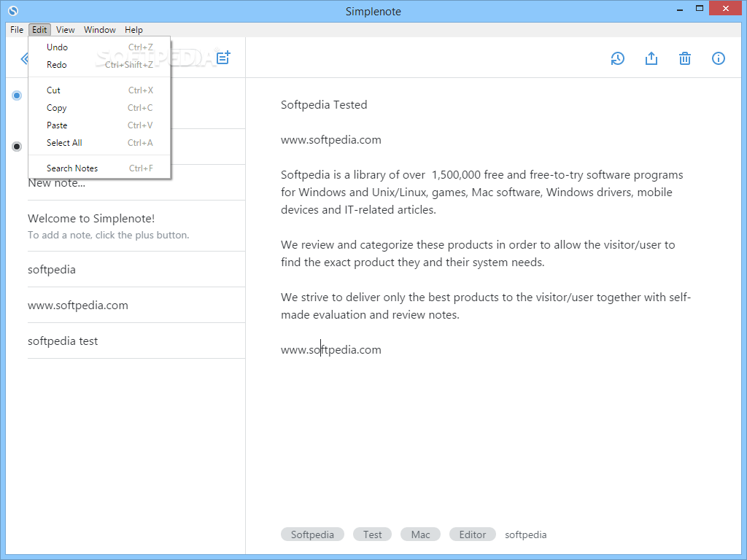Screen dimensions: 747x560
Task: Close the Simplenote window
Action: point(726,8)
